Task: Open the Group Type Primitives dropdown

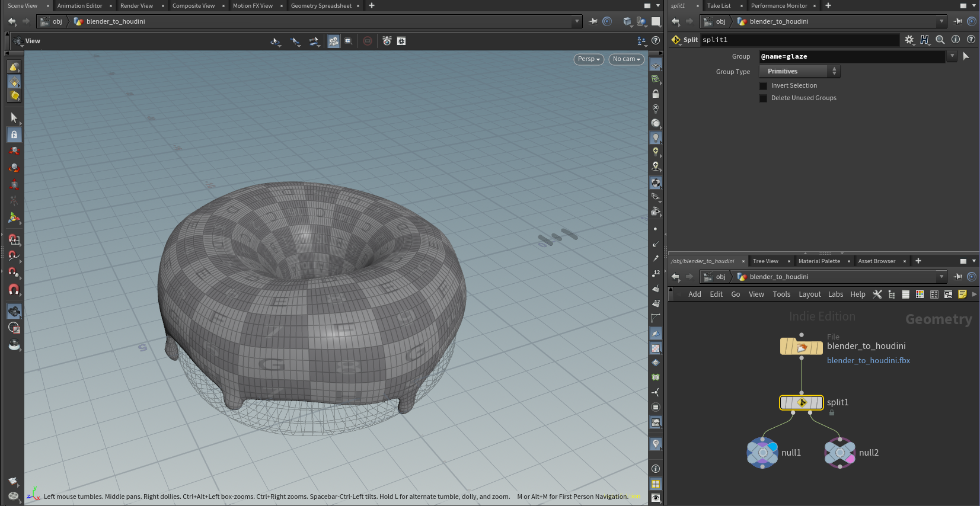Action: coord(799,71)
